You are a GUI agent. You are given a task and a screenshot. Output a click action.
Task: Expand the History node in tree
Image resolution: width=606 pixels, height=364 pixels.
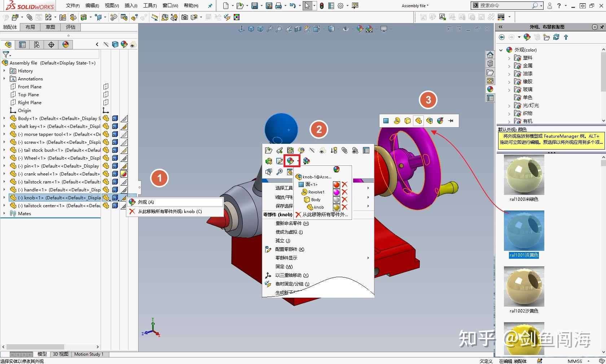[4, 71]
